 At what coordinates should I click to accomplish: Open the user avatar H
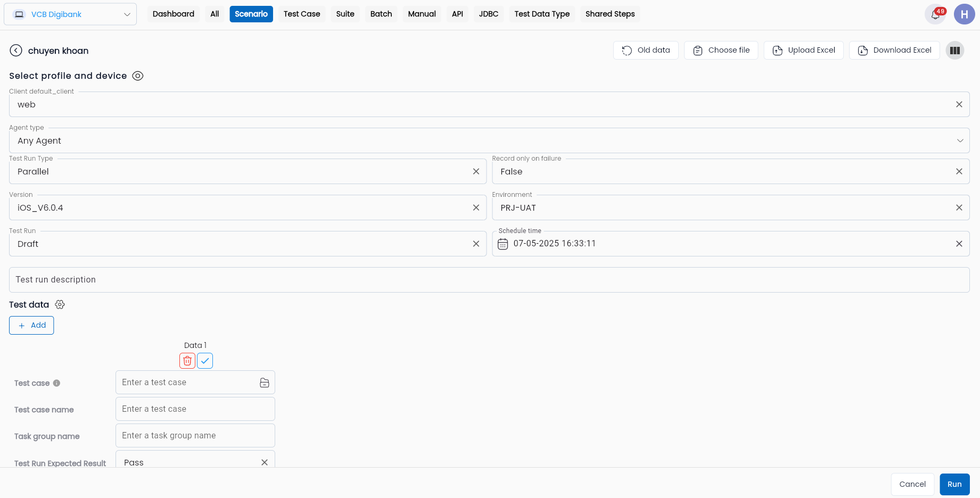point(964,14)
